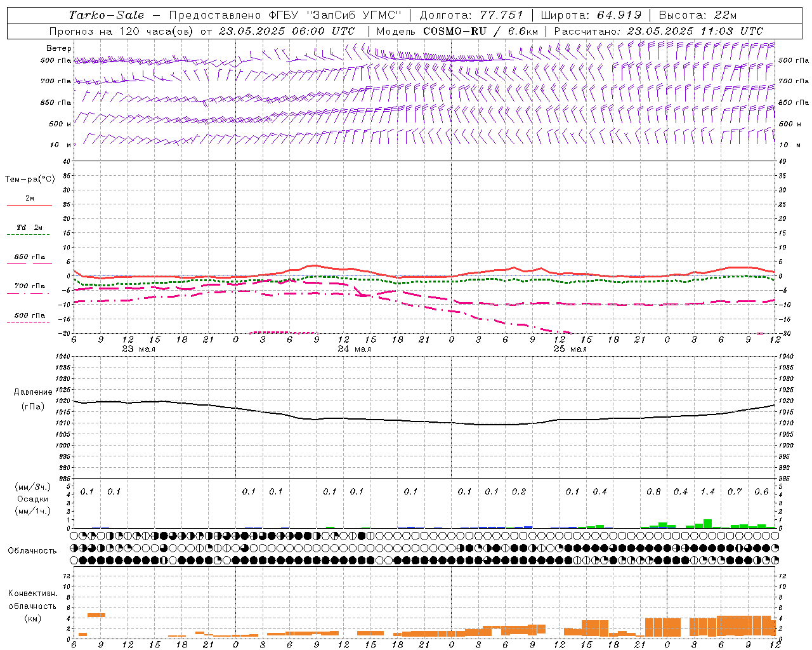Click the forecast start '23.05.2025 06:00 UTC'
The height and width of the screenshot is (650, 812).
click(286, 31)
